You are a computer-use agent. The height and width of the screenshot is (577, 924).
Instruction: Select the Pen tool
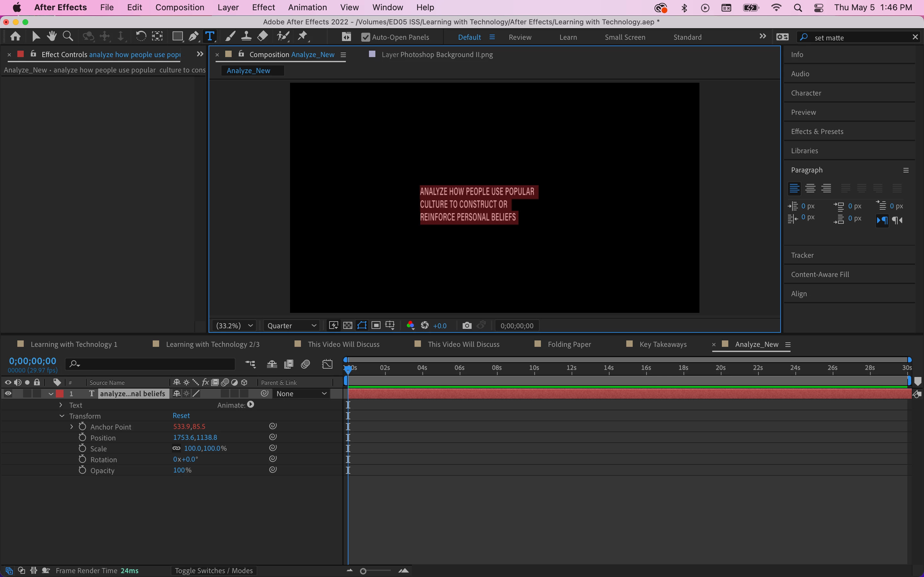click(x=193, y=37)
